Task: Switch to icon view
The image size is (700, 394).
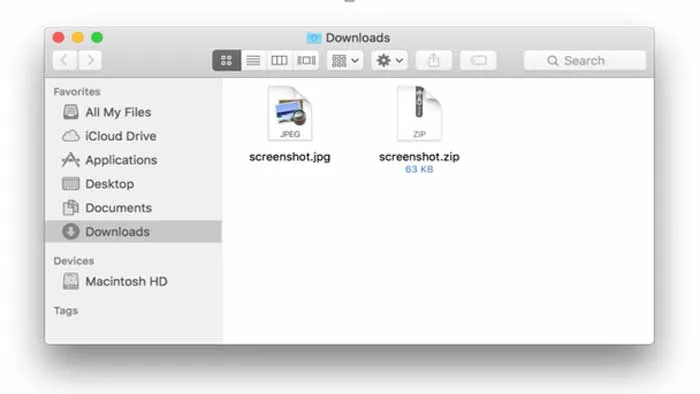Action: pyautogui.click(x=226, y=60)
